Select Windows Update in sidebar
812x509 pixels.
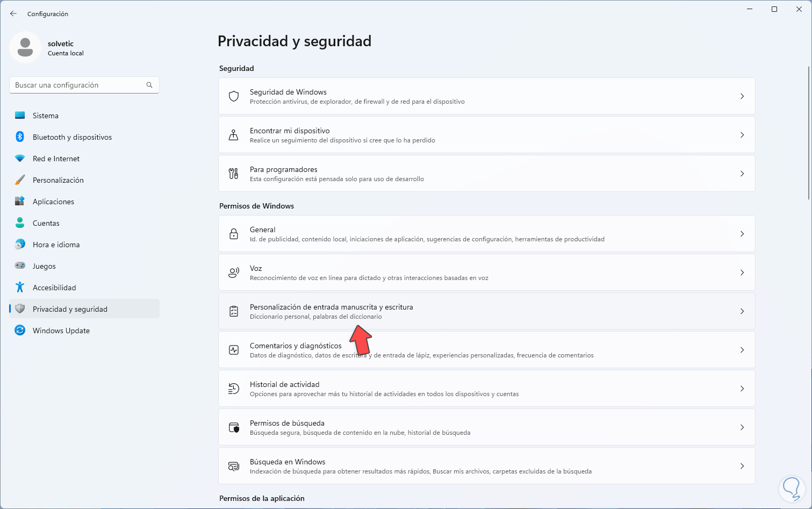coord(61,331)
